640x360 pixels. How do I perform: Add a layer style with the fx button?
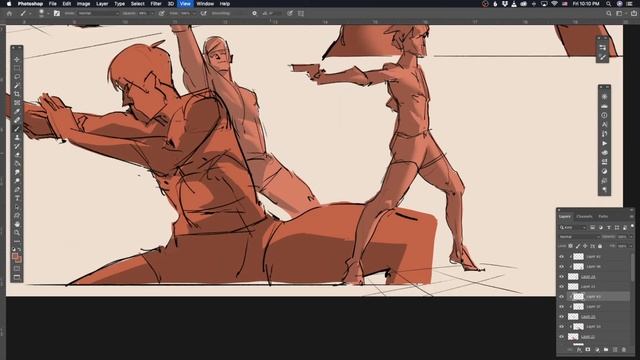pos(579,350)
